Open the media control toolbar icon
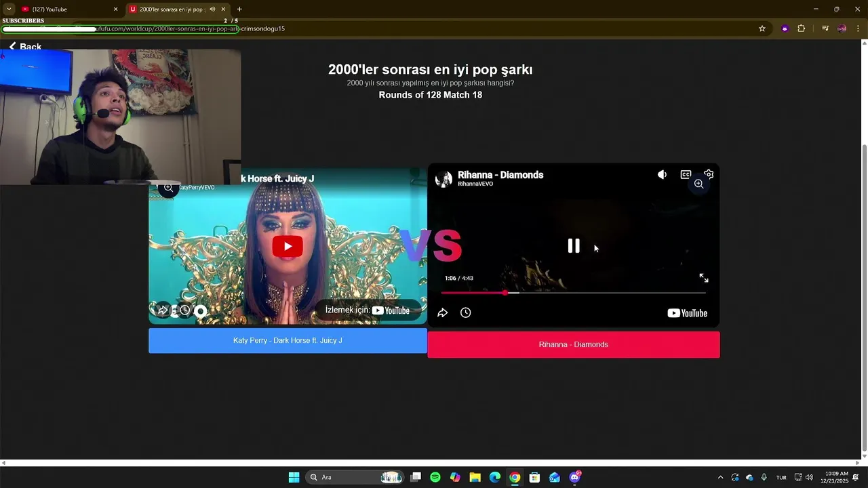This screenshot has width=868, height=488. coord(825,28)
